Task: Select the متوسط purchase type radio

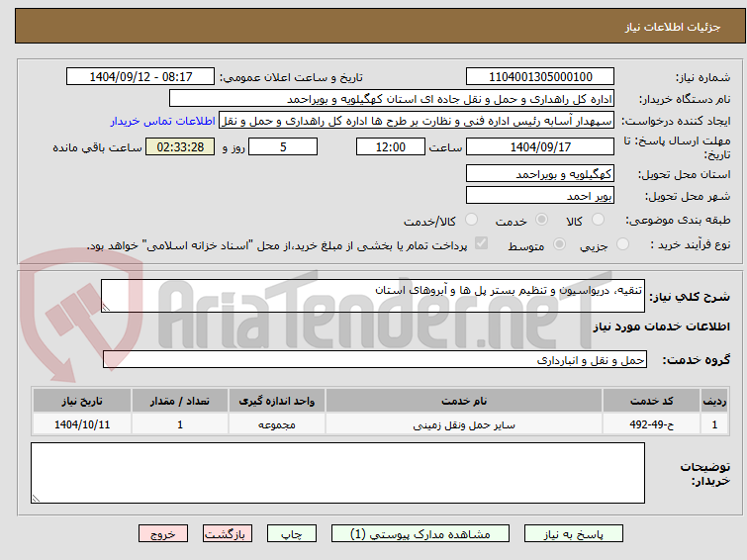Action: coord(559,244)
